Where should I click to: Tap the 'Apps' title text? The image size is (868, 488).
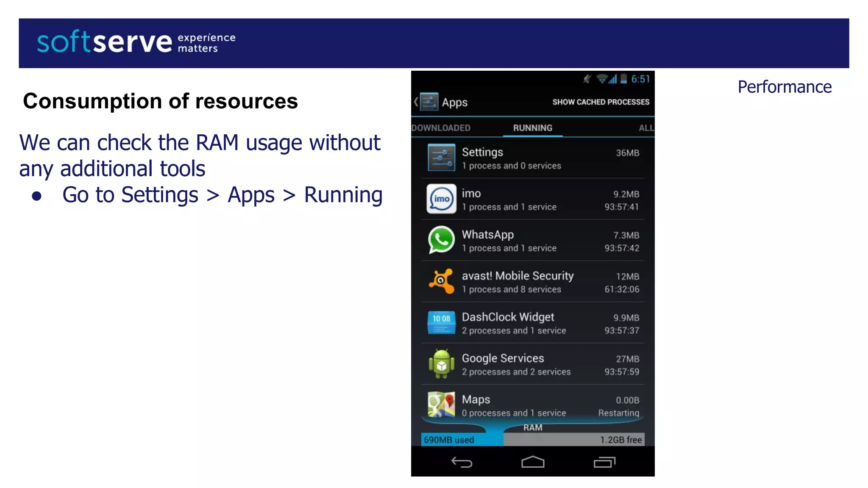coord(454,103)
